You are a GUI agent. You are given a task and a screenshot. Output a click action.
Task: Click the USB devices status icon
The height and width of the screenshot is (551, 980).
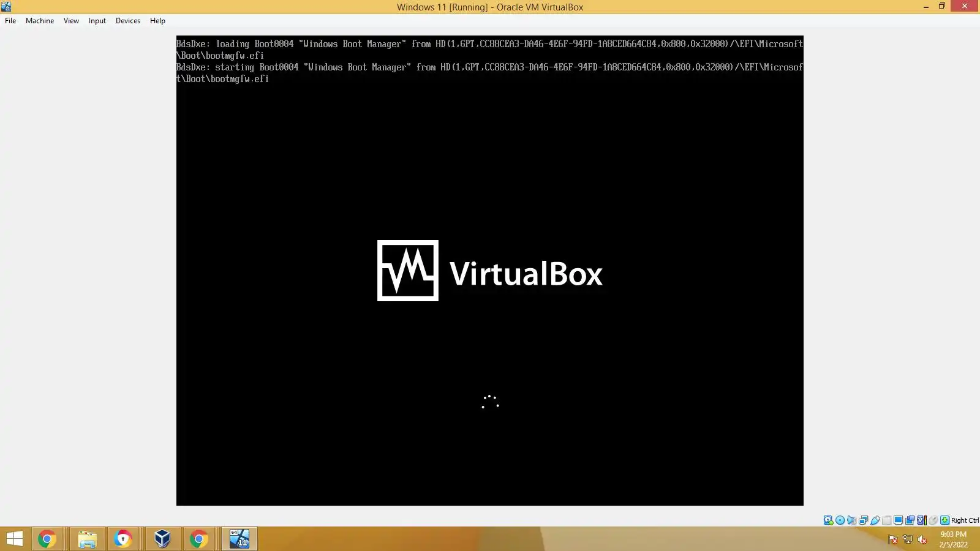pos(875,520)
